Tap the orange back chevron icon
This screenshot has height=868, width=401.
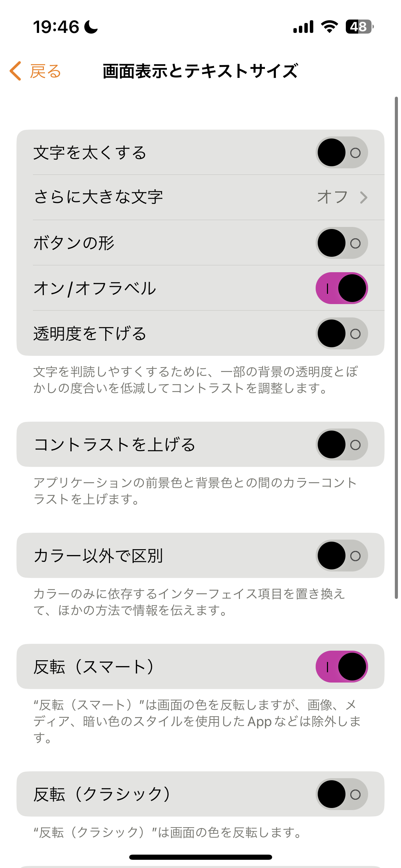pos(16,71)
